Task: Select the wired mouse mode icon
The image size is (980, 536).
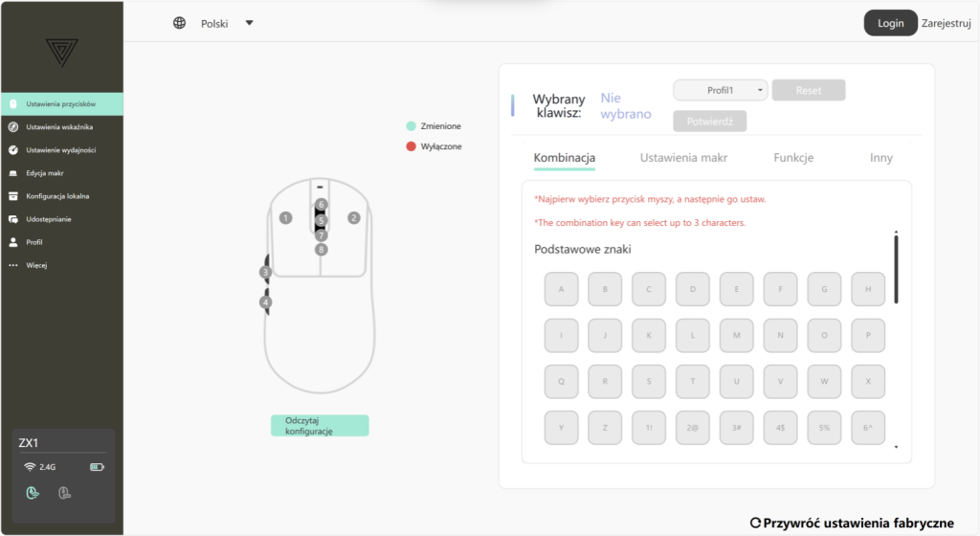Action: pos(64,494)
